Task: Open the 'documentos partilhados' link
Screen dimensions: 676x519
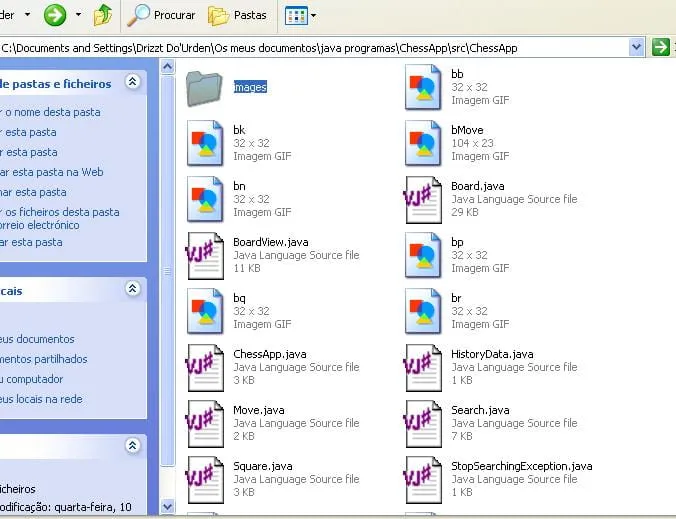Action: pyautogui.click(x=44, y=359)
